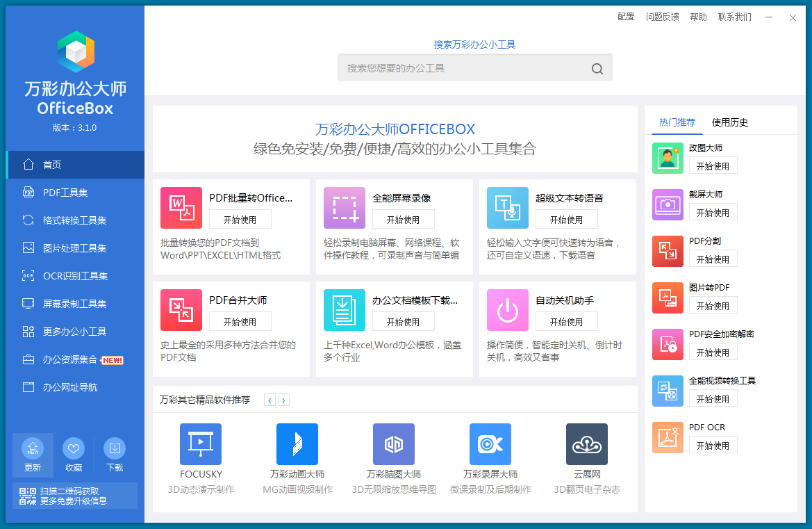Click the 改图大师 icon in recommendations
The width and height of the screenshot is (812, 529).
[668, 158]
